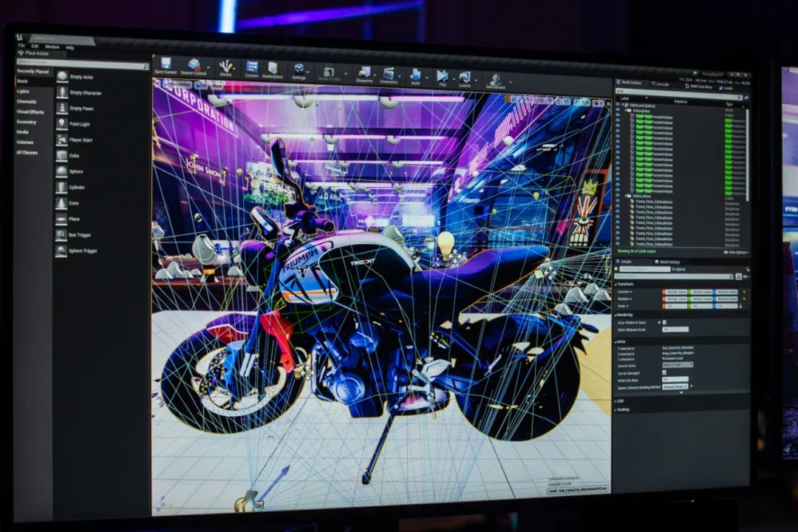
Task: Select the Plane shape icon
Action: [x=61, y=219]
